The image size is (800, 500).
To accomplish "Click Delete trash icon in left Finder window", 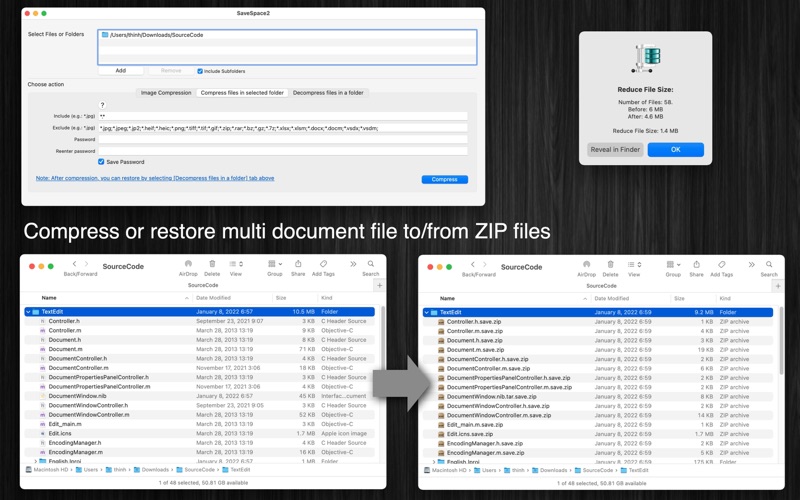I will click(x=212, y=264).
